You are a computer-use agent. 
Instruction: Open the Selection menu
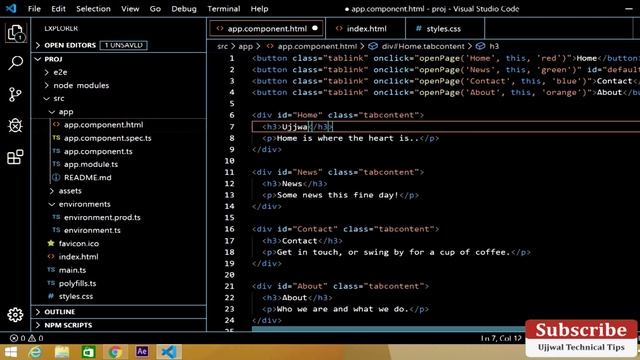point(93,9)
